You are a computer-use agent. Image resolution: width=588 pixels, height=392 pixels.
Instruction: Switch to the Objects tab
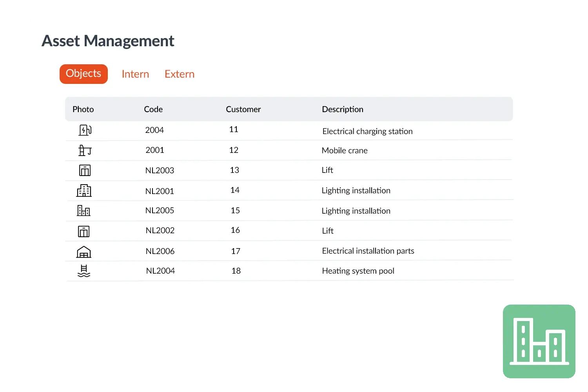coord(83,74)
